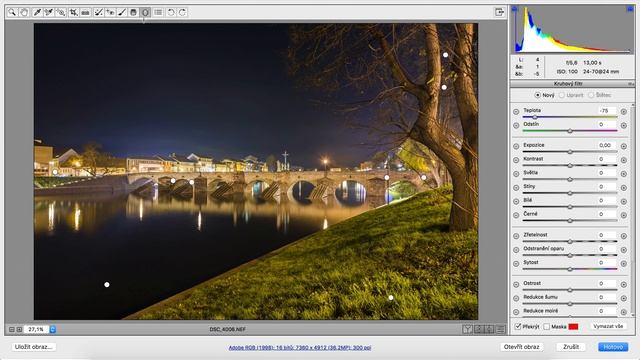640x360 pixels.
Task: Select the Targeted Adjustment tool
Action: click(x=60, y=12)
